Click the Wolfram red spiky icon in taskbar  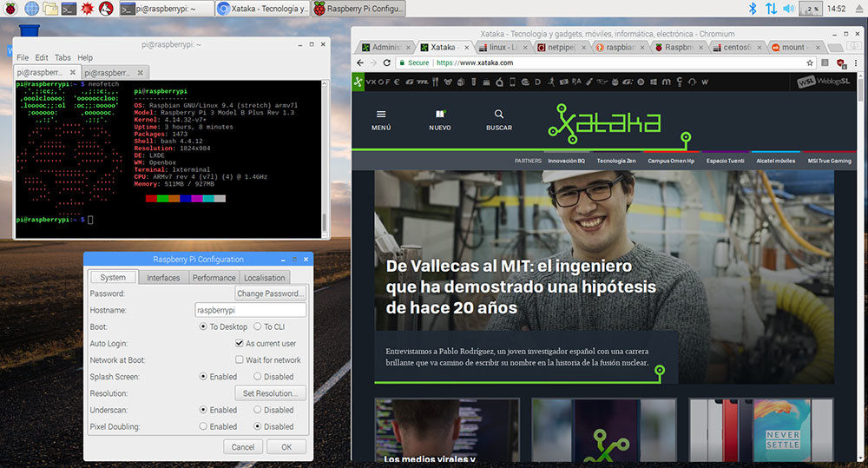(88, 9)
